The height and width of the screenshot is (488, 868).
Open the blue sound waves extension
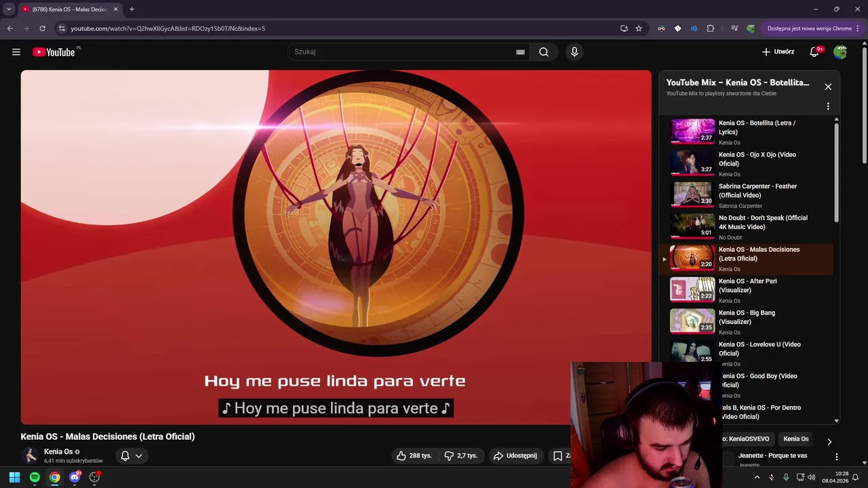(694, 28)
